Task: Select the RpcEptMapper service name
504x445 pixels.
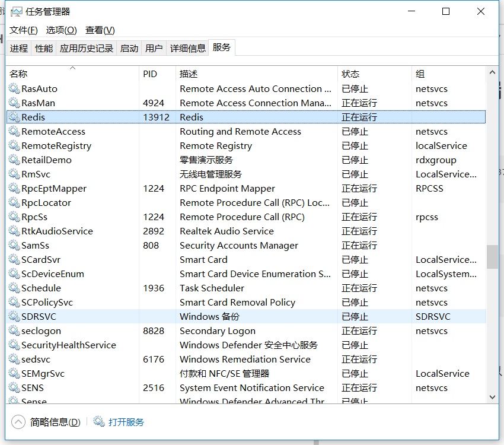Action: (x=54, y=189)
